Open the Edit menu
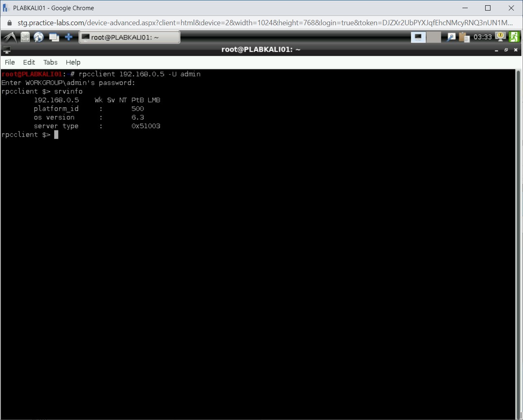 click(29, 62)
